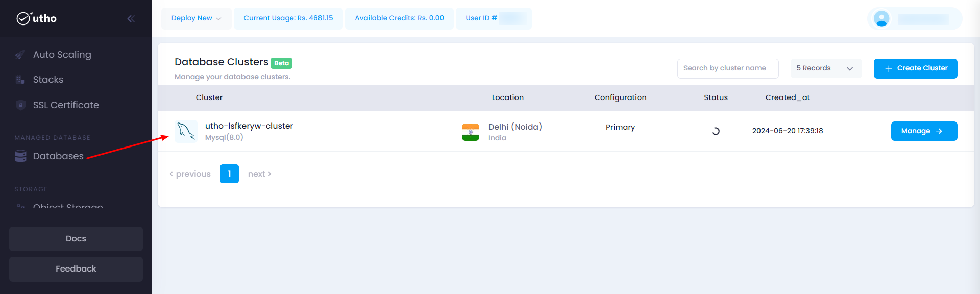Click the Primary configuration cell
The image size is (980, 294).
(620, 127)
